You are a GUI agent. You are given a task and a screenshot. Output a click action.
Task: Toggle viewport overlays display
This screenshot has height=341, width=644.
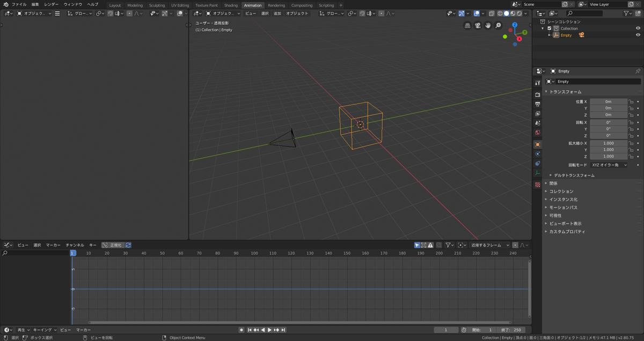click(476, 13)
